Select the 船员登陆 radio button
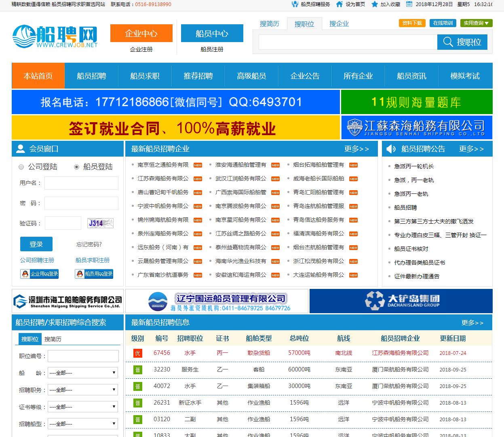504x437 pixels. (76, 167)
